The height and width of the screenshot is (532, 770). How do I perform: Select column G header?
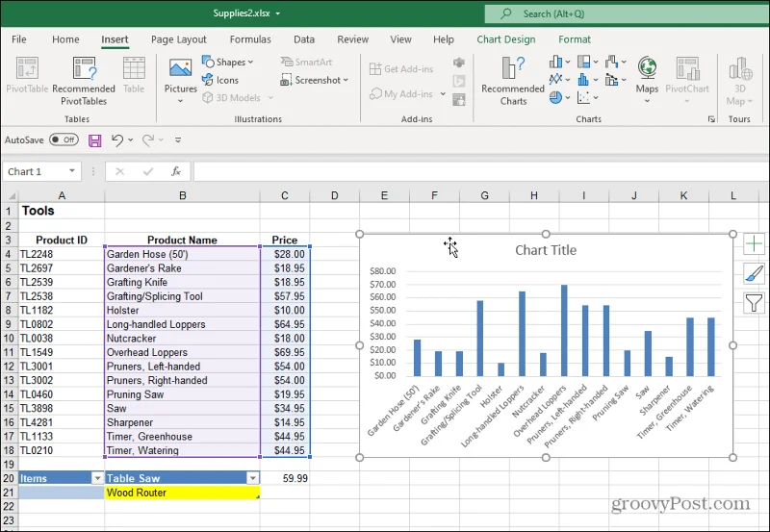click(484, 196)
